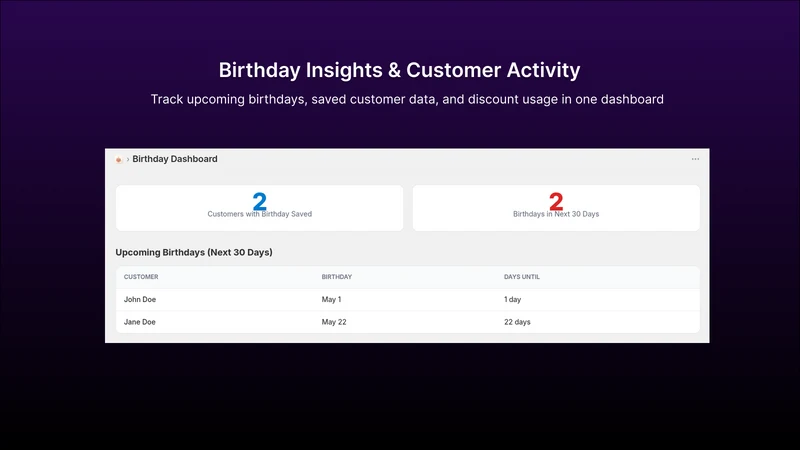Viewport: 800px width, 450px height.
Task: Select the John Doe customer cell
Action: [140, 299]
